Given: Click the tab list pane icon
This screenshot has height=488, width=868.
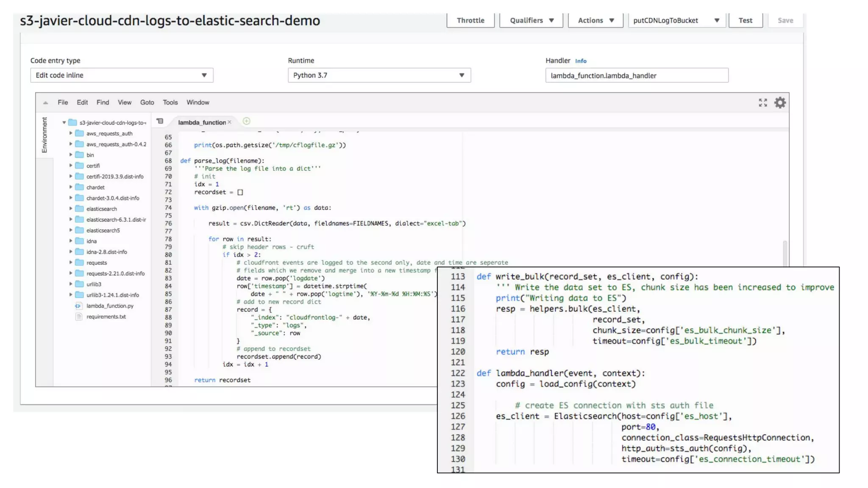Looking at the screenshot, I should click(x=160, y=121).
